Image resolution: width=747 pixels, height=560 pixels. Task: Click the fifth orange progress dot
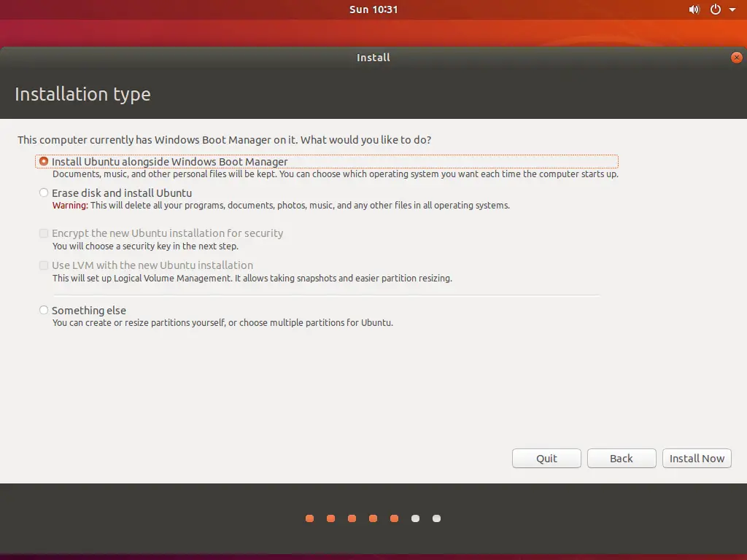point(394,518)
